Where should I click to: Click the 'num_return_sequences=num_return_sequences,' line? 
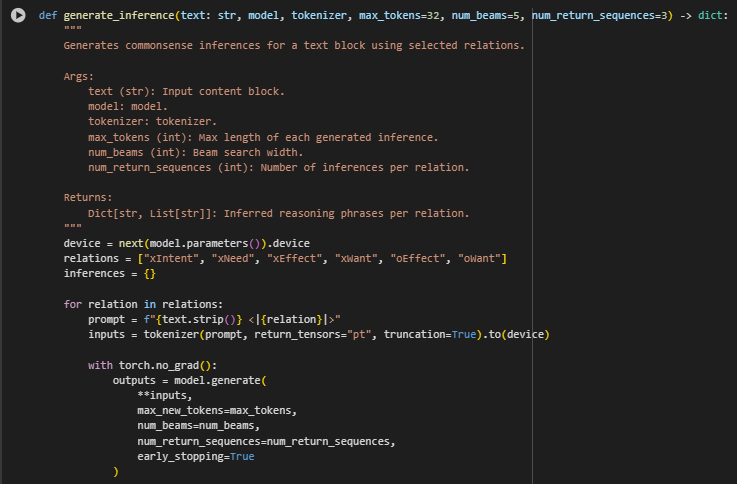pyautogui.click(x=266, y=442)
